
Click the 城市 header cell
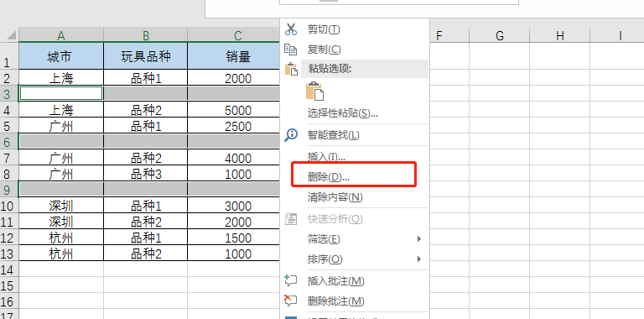(x=61, y=56)
